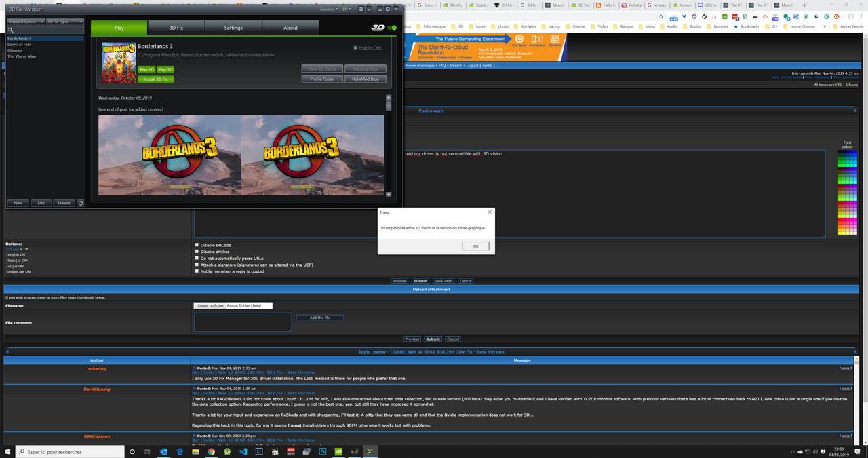Open Outlook mail icon on the taskbar
This screenshot has width=868, height=458.
(x=163, y=451)
